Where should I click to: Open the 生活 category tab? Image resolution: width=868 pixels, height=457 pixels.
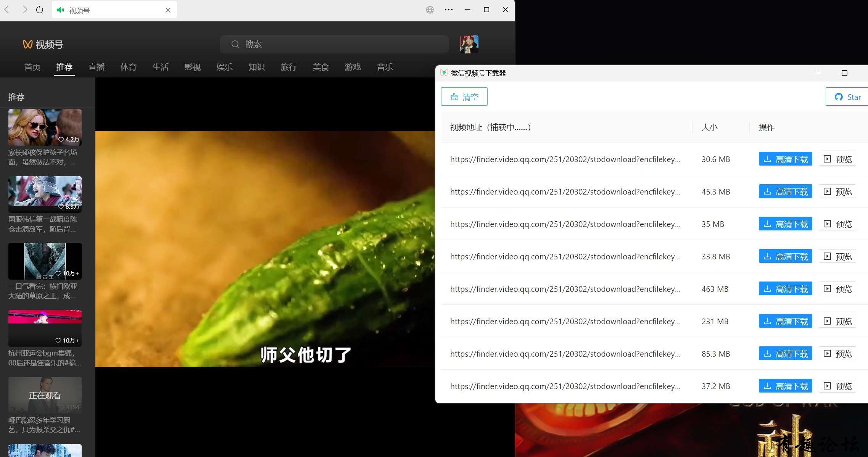click(161, 67)
